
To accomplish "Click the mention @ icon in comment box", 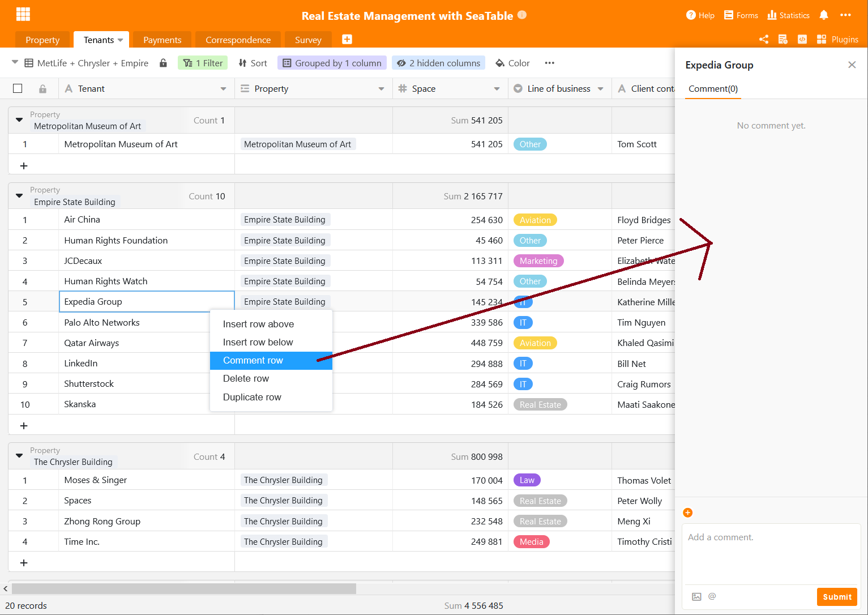I will (712, 596).
